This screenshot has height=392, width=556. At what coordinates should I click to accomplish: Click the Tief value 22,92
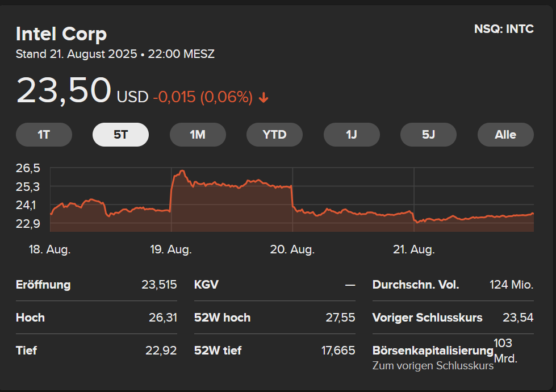pos(161,351)
